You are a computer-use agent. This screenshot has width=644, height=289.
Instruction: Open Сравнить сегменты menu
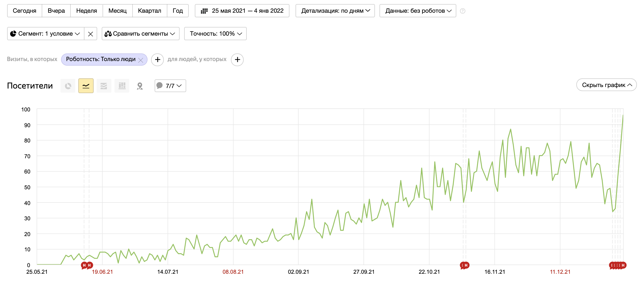140,34
